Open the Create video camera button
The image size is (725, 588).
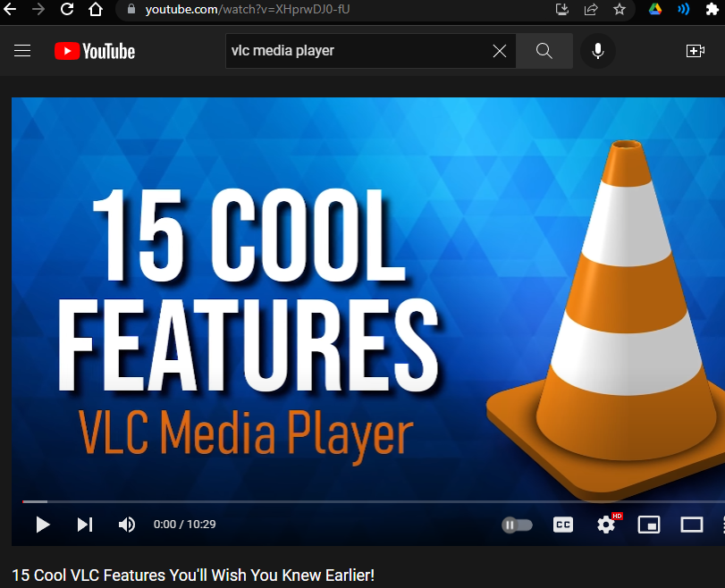pyautogui.click(x=695, y=51)
